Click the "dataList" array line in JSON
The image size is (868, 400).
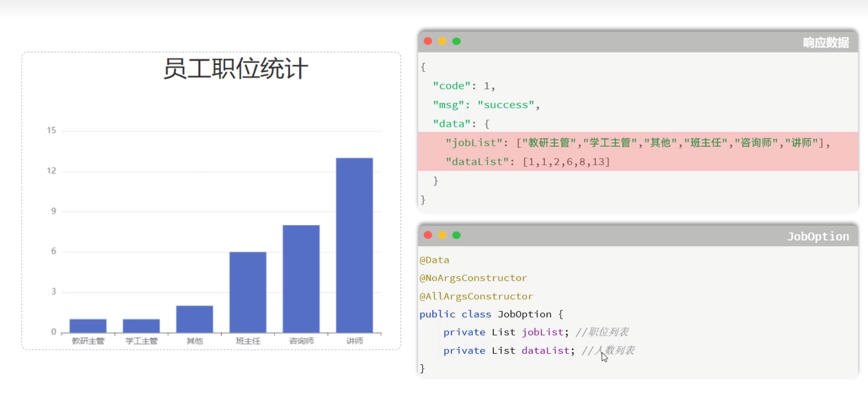tap(528, 162)
